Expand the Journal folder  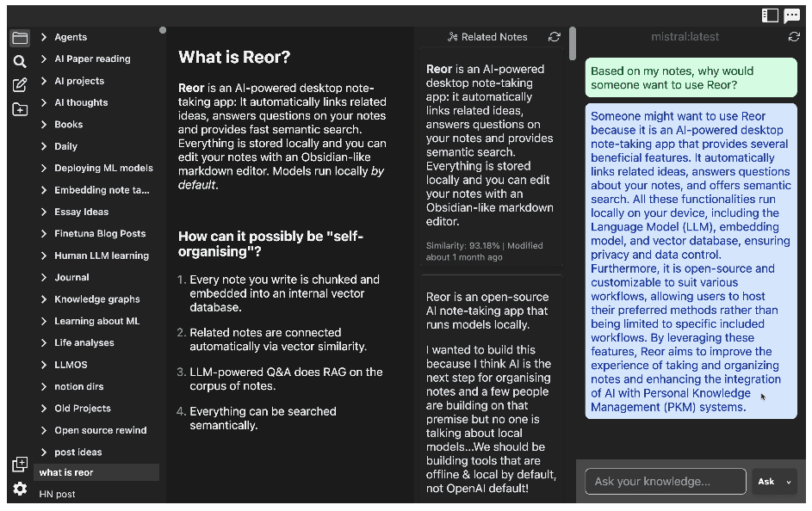coord(44,277)
